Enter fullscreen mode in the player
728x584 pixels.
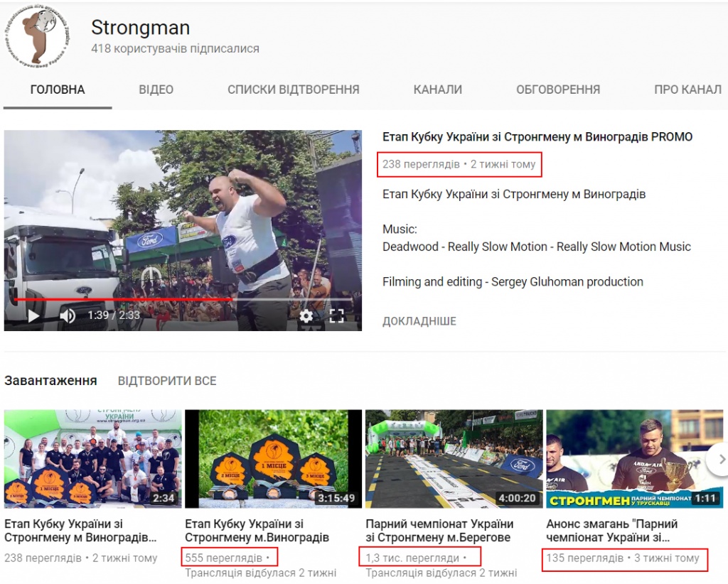(x=336, y=316)
